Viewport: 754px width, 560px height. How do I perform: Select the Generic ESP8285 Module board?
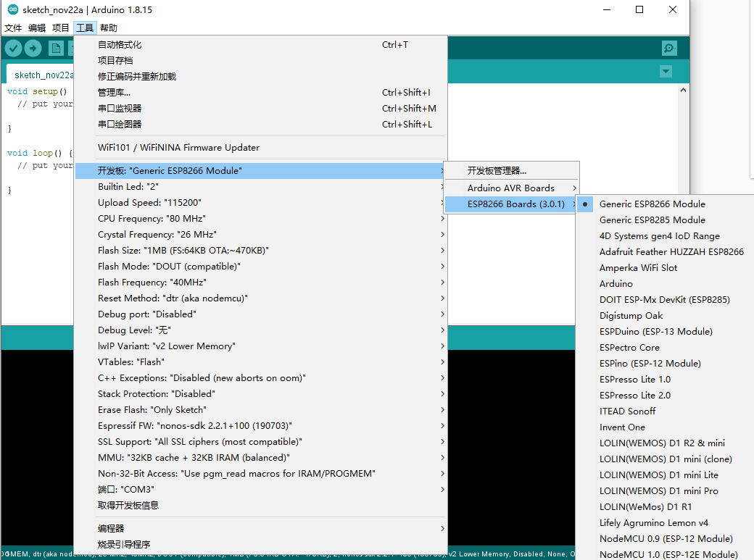[x=665, y=220]
